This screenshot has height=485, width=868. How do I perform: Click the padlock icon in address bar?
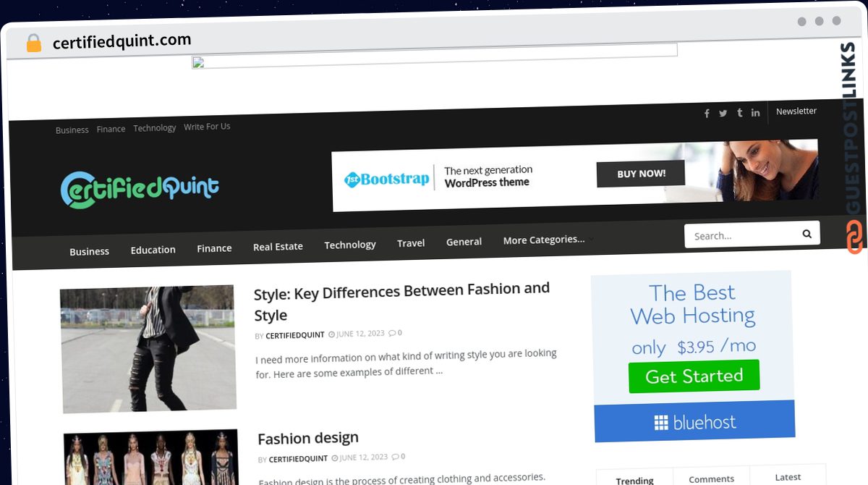(33, 43)
